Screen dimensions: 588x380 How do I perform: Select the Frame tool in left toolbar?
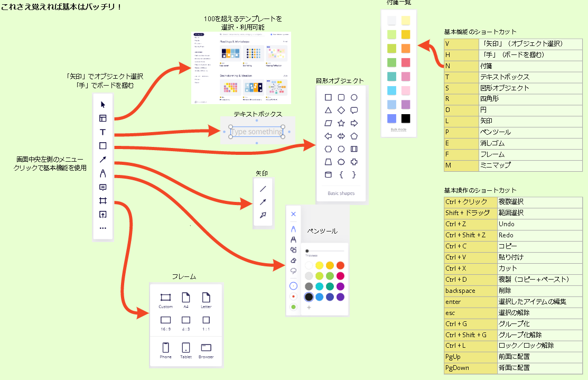point(103,201)
